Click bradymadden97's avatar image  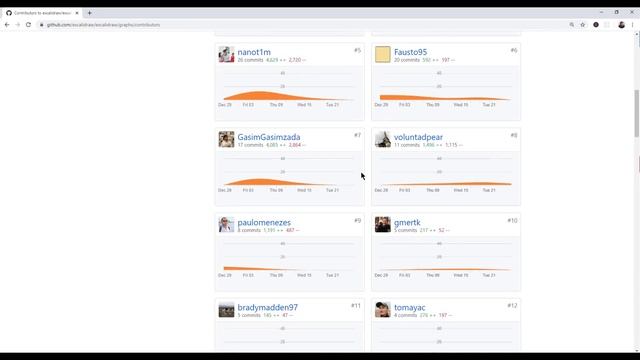click(x=226, y=309)
